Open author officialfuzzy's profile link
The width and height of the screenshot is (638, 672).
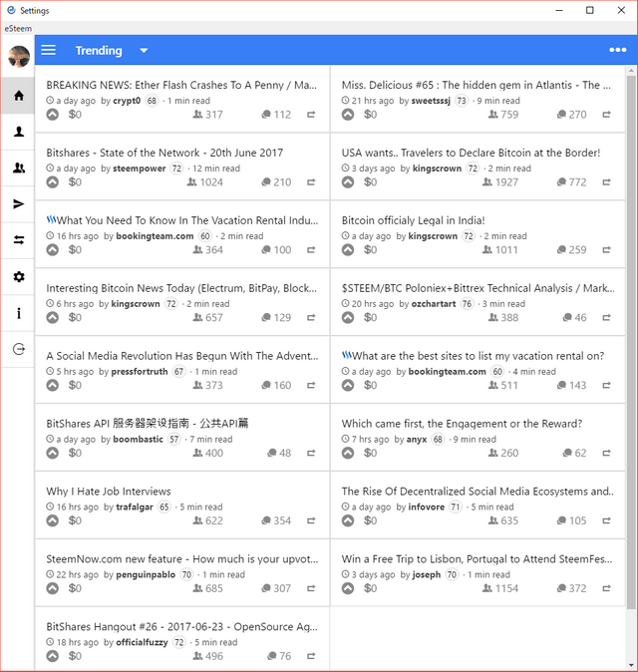pos(142,642)
